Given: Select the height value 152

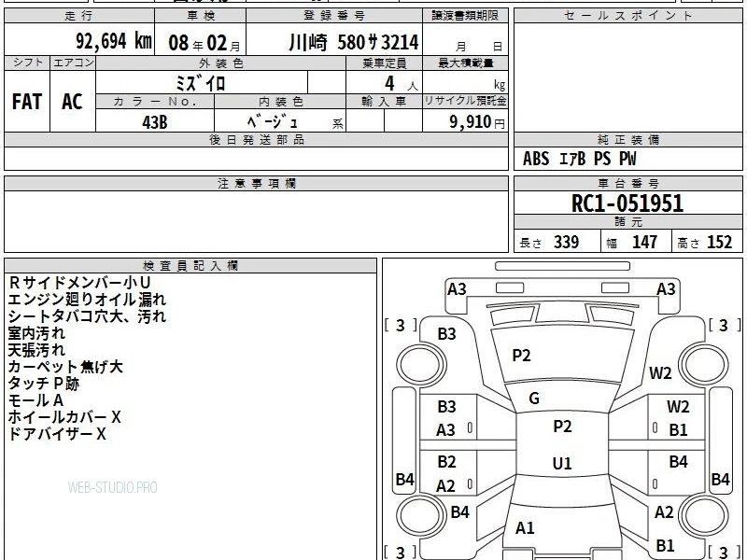Looking at the screenshot, I should click(x=719, y=242).
